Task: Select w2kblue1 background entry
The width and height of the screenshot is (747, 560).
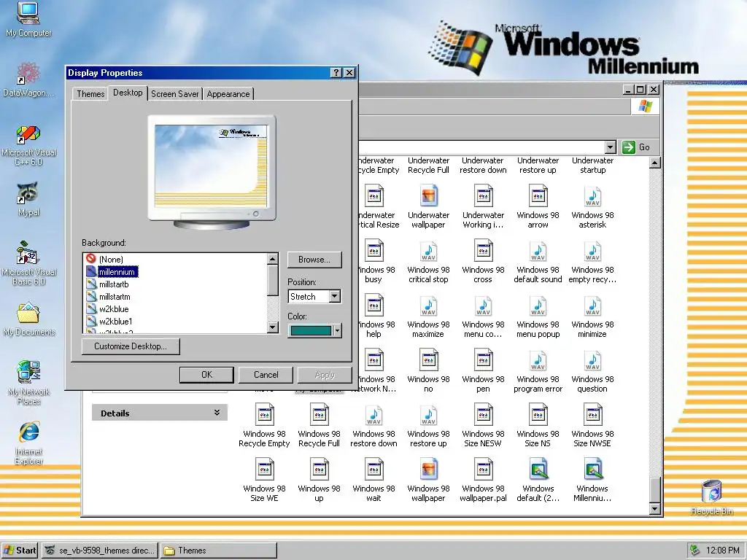Action: coord(116,322)
